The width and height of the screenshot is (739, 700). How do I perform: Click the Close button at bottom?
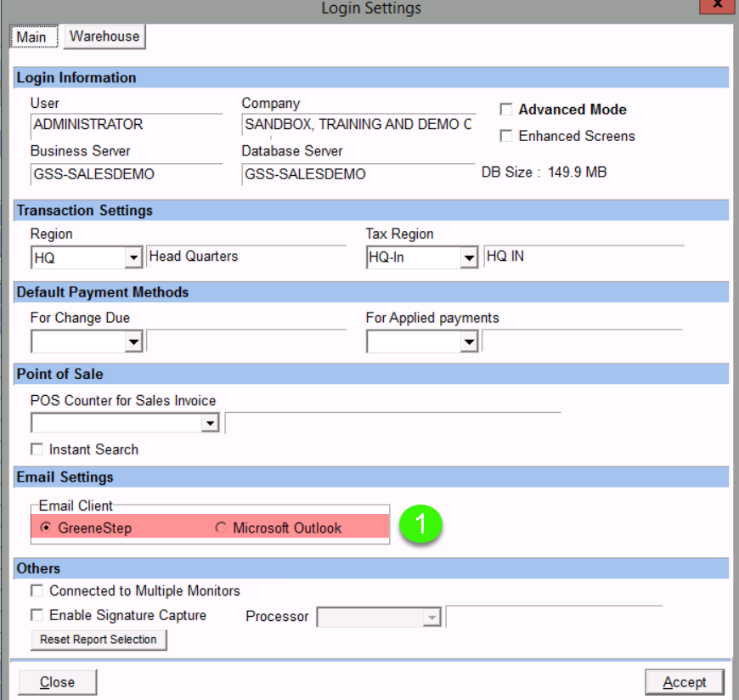point(58,682)
